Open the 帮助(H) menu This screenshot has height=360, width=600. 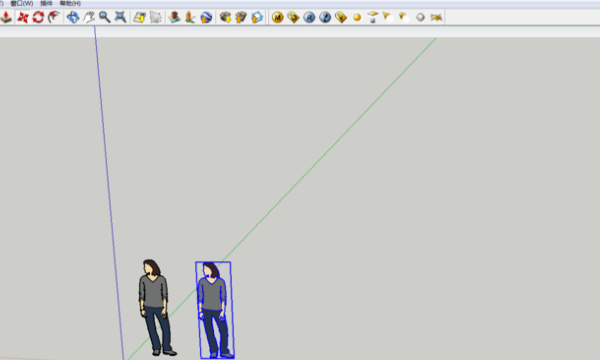click(70, 3)
